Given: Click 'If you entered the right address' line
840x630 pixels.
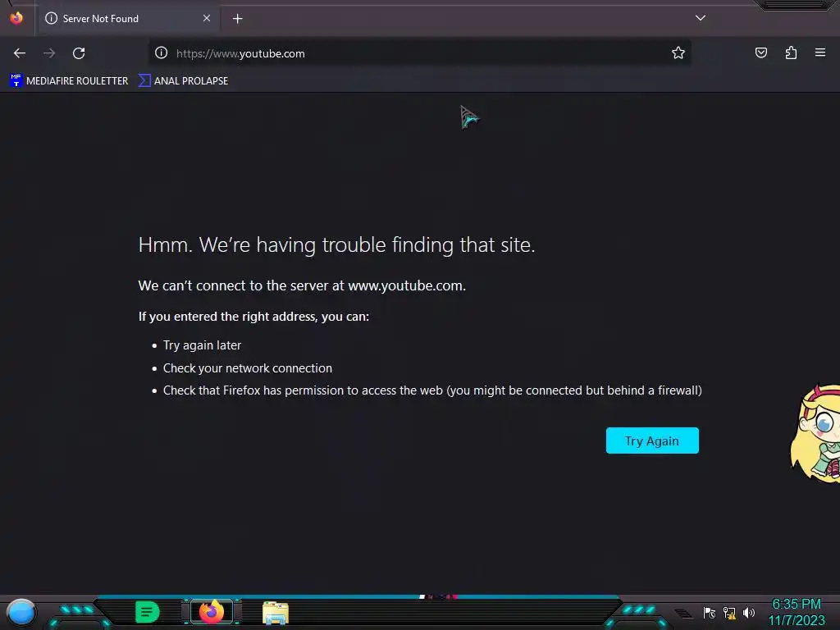Looking at the screenshot, I should tap(253, 317).
